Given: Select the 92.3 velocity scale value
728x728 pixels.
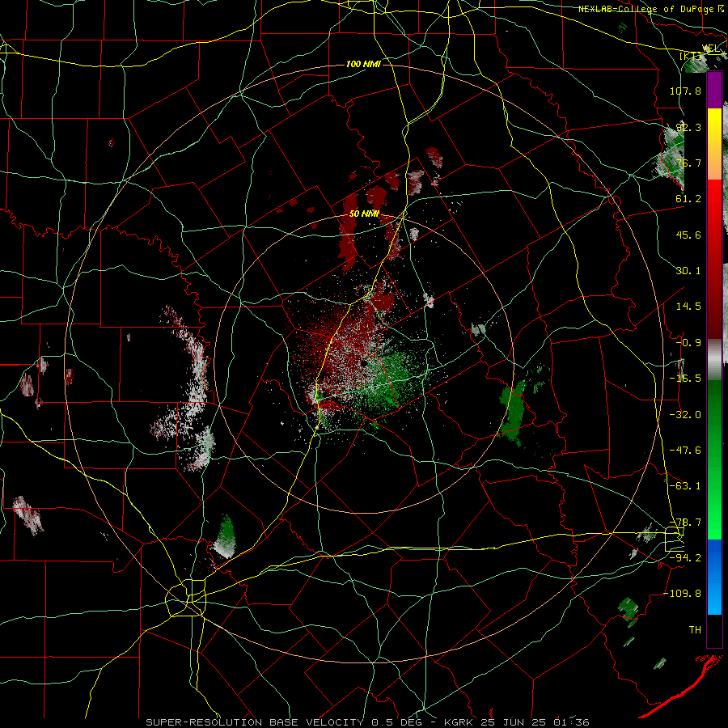Looking at the screenshot, I should coord(688,127).
